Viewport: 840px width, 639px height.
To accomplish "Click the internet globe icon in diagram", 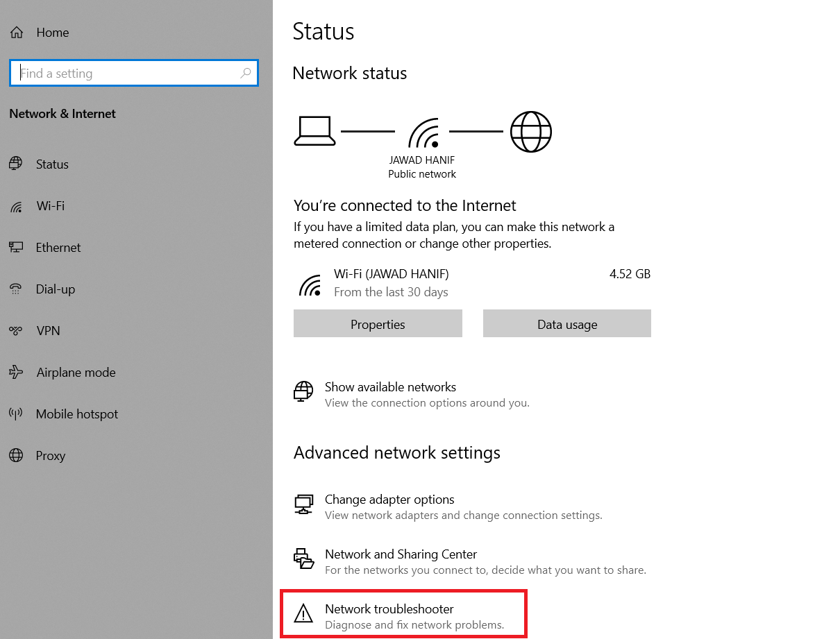I will pos(531,131).
